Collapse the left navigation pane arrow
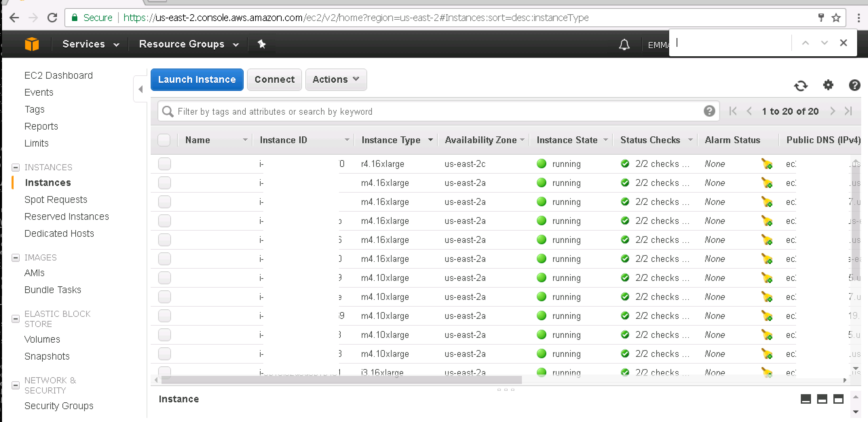This screenshot has width=868, height=422. (140, 89)
